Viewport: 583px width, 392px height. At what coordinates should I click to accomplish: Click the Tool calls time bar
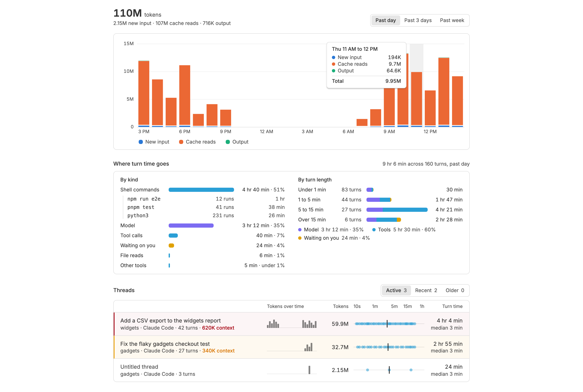(x=173, y=236)
